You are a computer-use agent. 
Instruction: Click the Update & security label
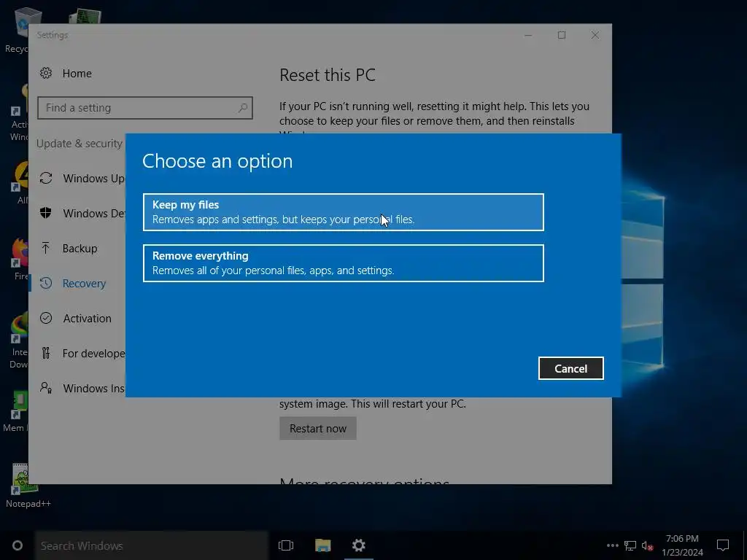79,144
